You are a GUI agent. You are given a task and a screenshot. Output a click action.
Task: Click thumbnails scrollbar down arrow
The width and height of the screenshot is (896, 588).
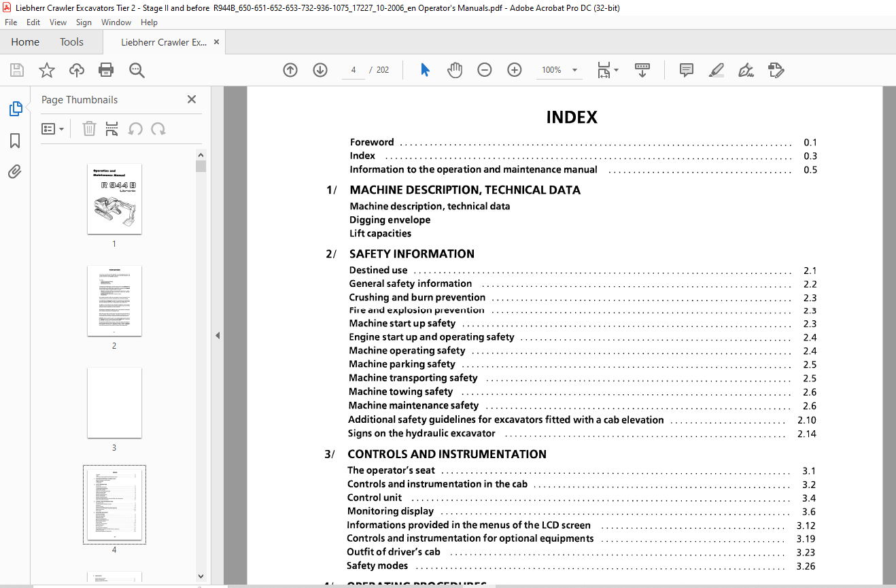click(x=201, y=576)
